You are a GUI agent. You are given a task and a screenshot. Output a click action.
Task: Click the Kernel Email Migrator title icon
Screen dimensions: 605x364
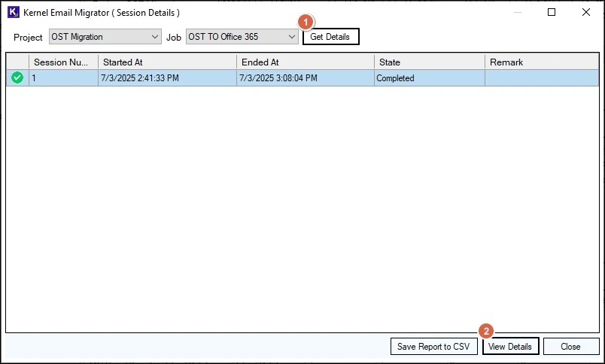tap(14, 12)
